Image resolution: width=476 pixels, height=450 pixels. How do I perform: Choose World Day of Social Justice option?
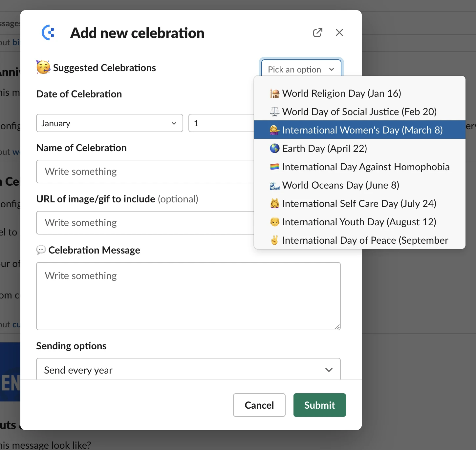click(x=359, y=112)
